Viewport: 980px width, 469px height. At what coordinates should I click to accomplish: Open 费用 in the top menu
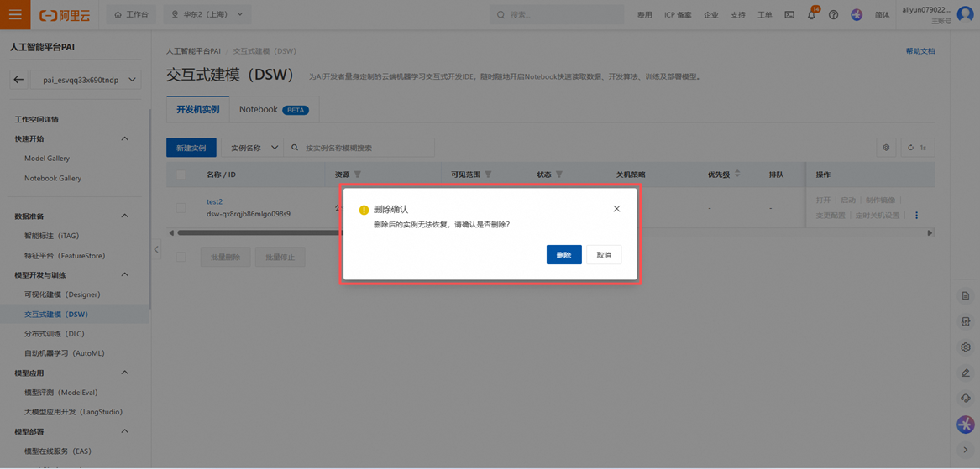(644, 15)
